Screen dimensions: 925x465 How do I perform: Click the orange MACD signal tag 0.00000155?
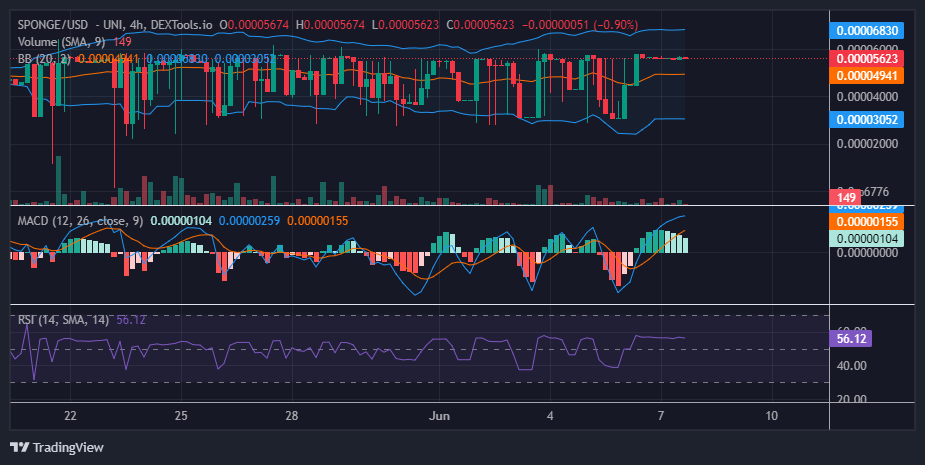[867, 222]
